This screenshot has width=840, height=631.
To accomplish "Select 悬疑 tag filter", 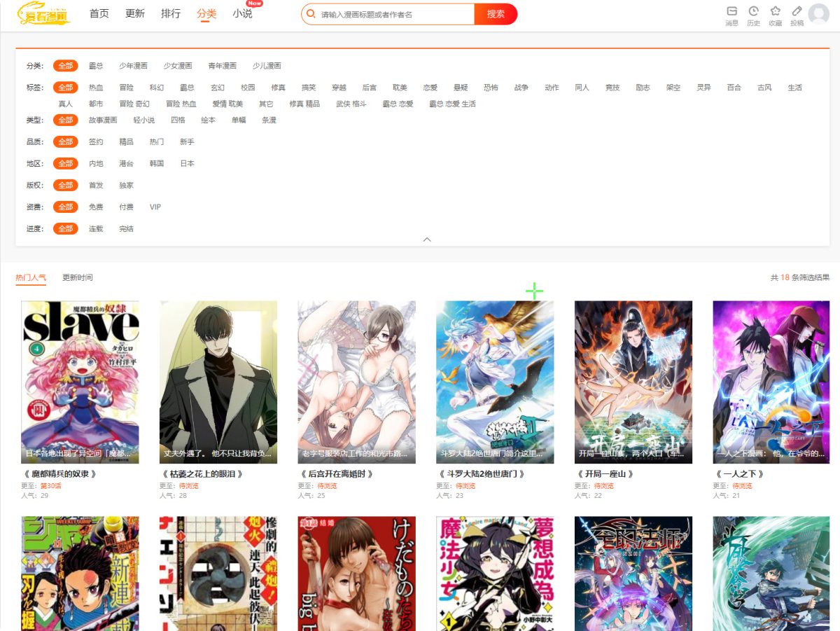I will (x=461, y=88).
